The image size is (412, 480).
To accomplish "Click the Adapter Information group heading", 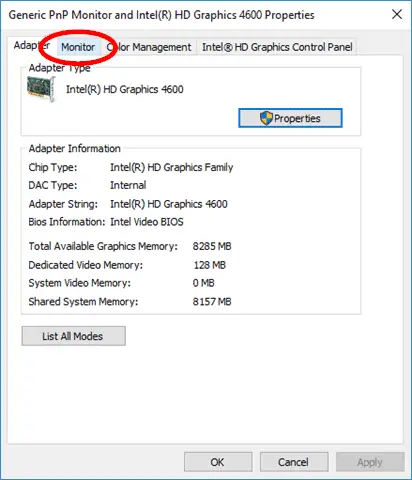I will [75, 149].
